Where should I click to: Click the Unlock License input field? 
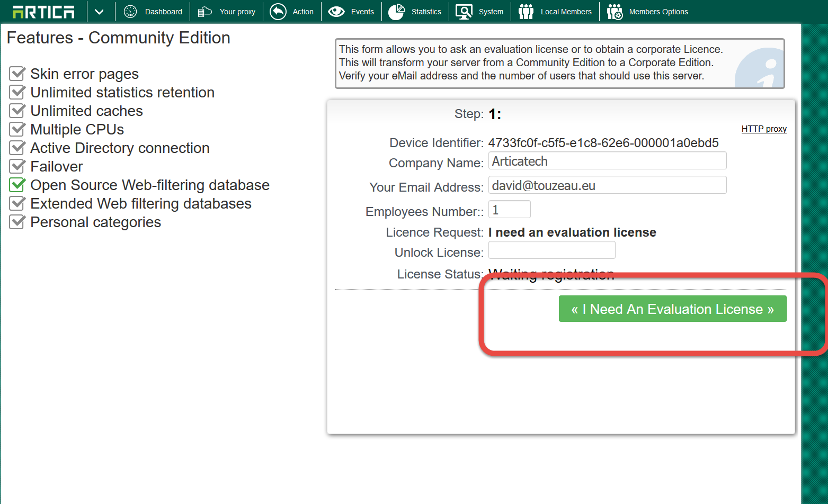coord(551,250)
